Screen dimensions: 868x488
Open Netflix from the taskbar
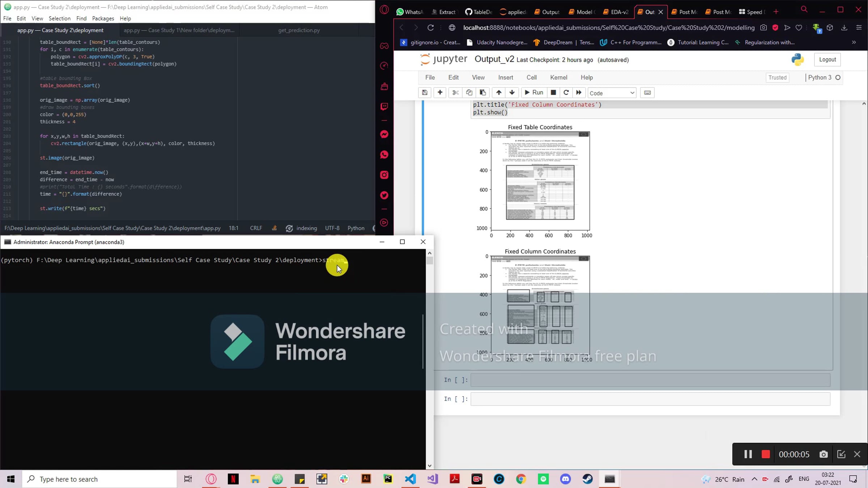(233, 479)
